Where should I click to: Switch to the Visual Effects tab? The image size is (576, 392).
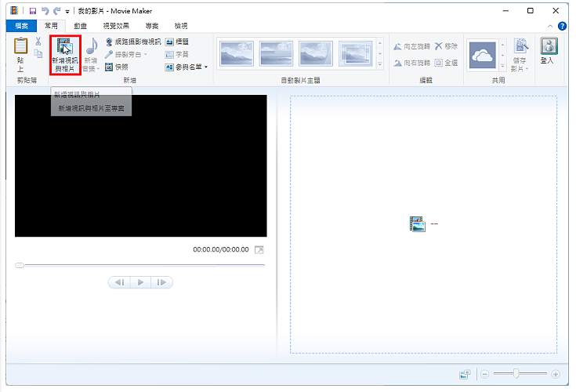[116, 26]
